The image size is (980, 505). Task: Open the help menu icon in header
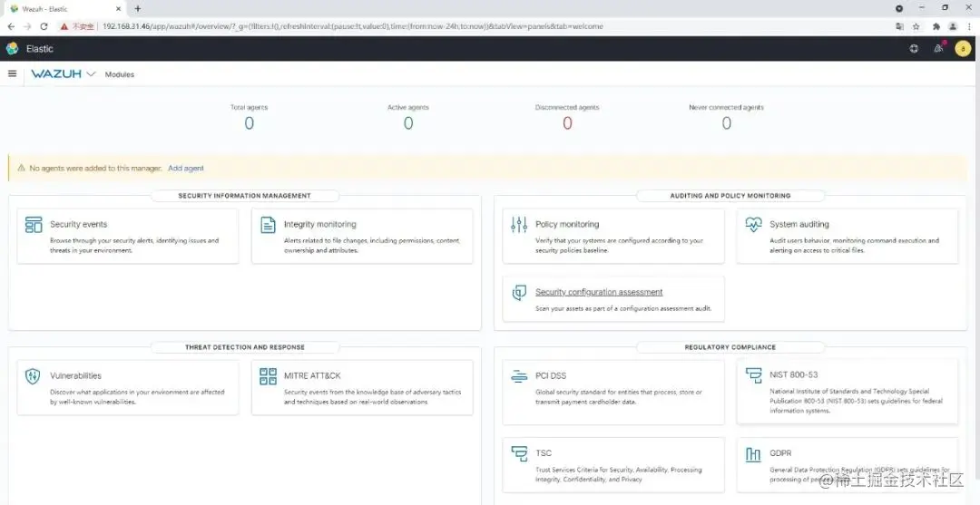[x=914, y=49]
